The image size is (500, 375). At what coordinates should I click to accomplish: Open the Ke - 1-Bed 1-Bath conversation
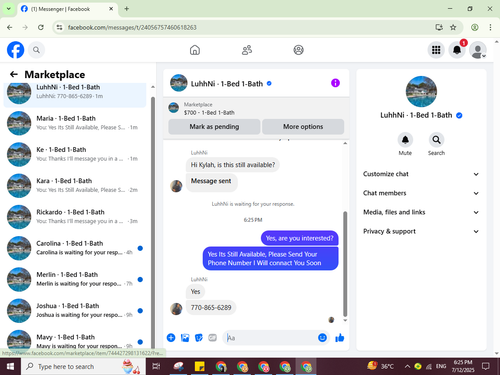click(75, 154)
